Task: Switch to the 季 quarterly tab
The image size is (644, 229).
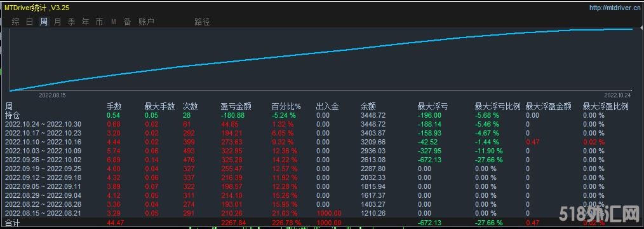Action: point(72,22)
